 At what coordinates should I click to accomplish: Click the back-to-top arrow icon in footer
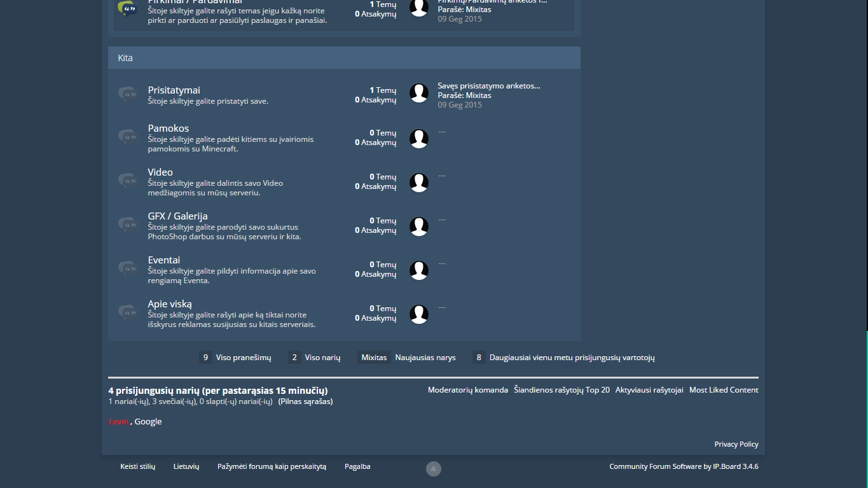tap(434, 469)
